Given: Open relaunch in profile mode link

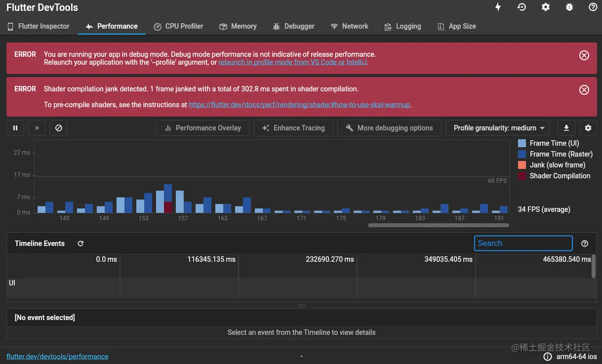Looking at the screenshot, I should point(293,62).
